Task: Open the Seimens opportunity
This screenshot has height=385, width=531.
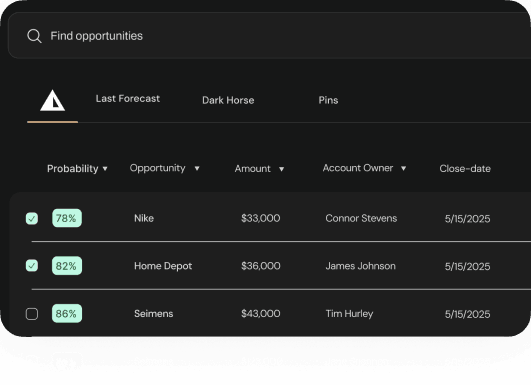Action: pos(153,314)
